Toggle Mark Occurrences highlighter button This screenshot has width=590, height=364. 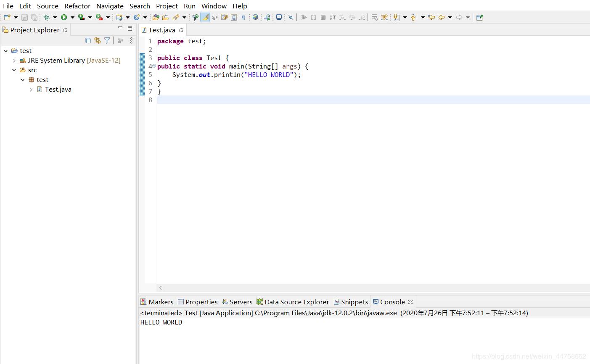[x=205, y=17]
